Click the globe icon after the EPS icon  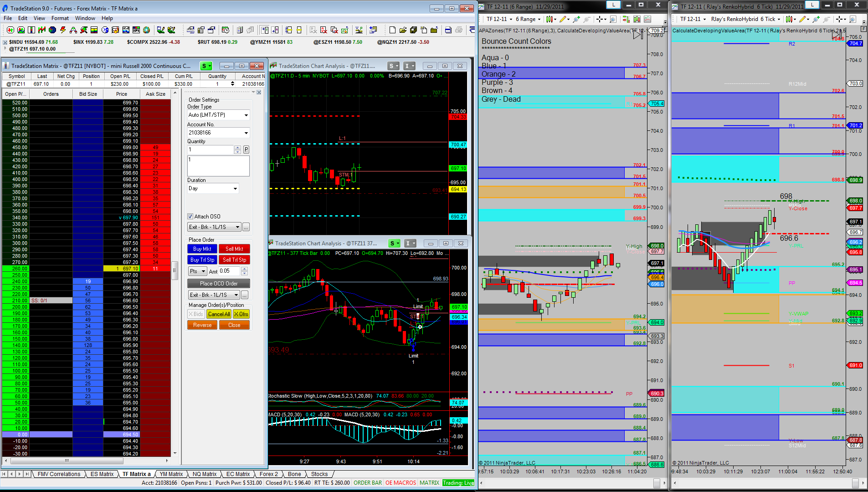coord(146,30)
